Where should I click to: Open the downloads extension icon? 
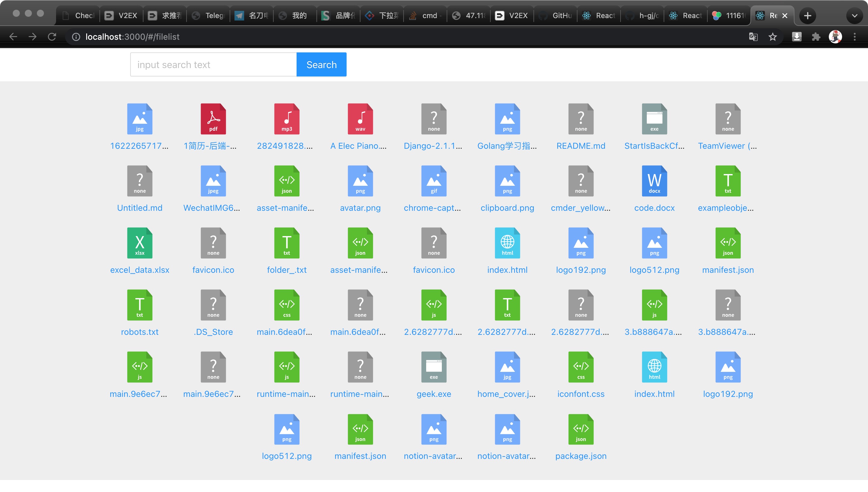pos(797,36)
